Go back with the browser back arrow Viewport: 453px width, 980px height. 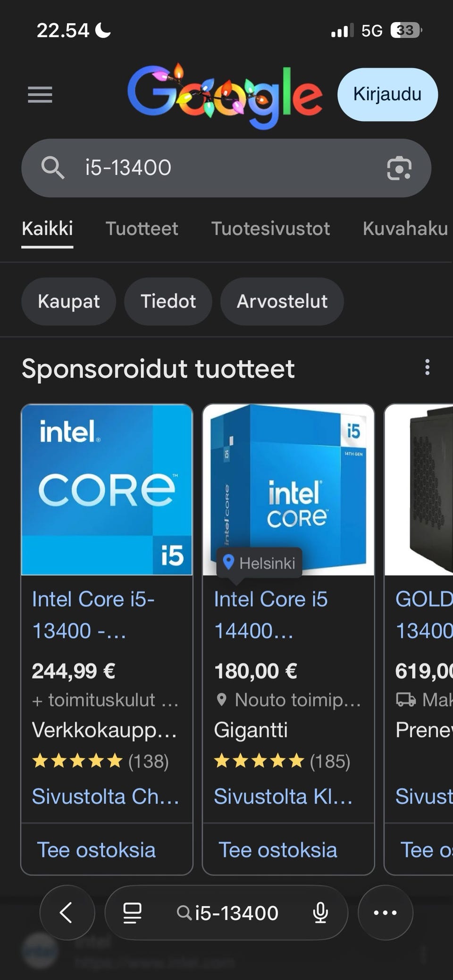click(67, 913)
